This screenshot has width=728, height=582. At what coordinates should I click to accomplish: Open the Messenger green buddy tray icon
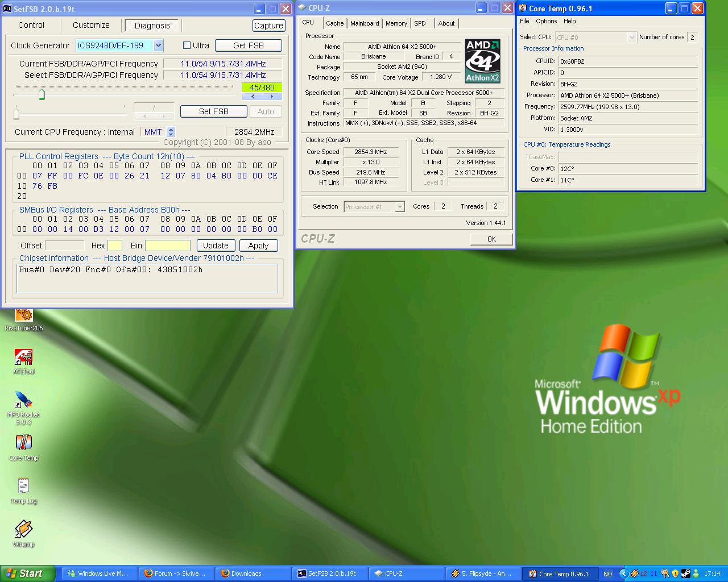click(696, 573)
